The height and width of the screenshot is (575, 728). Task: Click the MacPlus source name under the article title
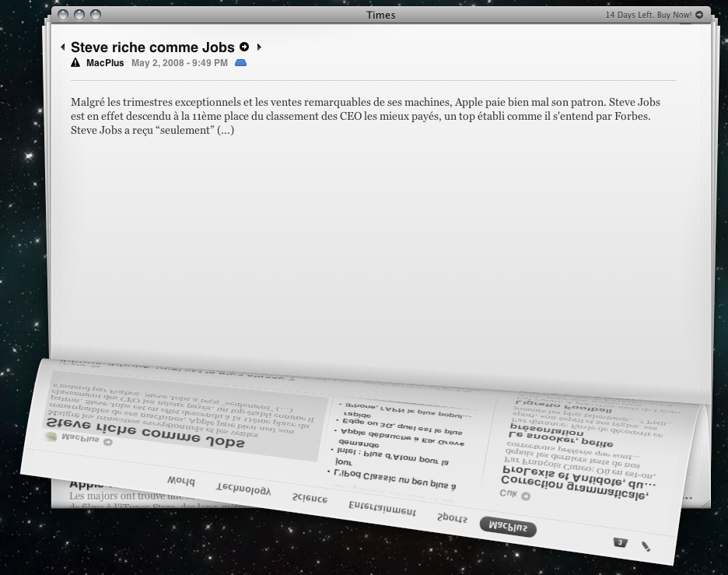click(x=105, y=63)
